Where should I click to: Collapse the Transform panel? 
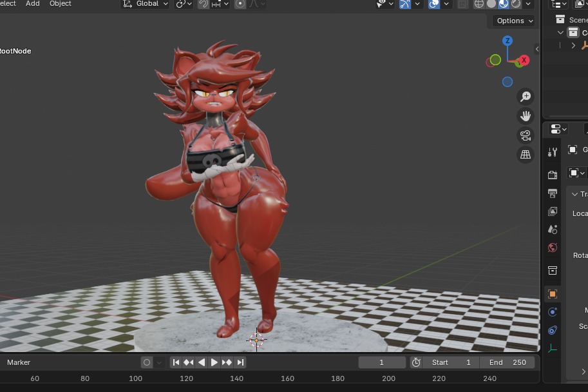point(574,194)
